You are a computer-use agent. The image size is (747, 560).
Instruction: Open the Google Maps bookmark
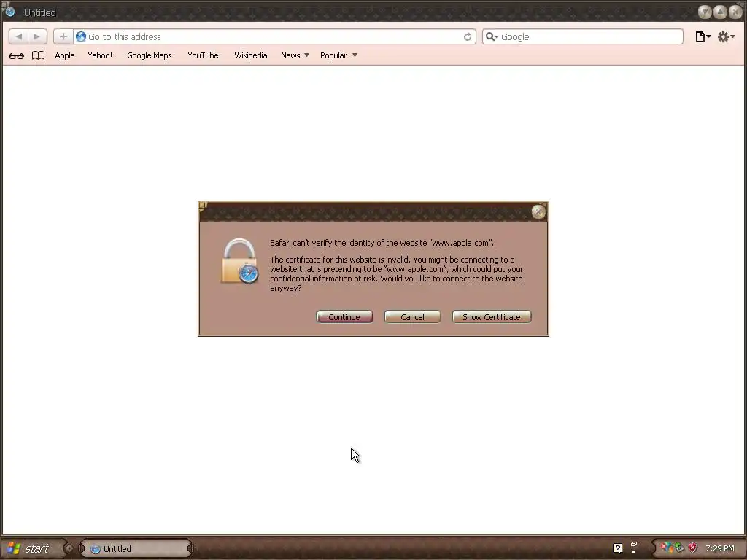click(149, 55)
